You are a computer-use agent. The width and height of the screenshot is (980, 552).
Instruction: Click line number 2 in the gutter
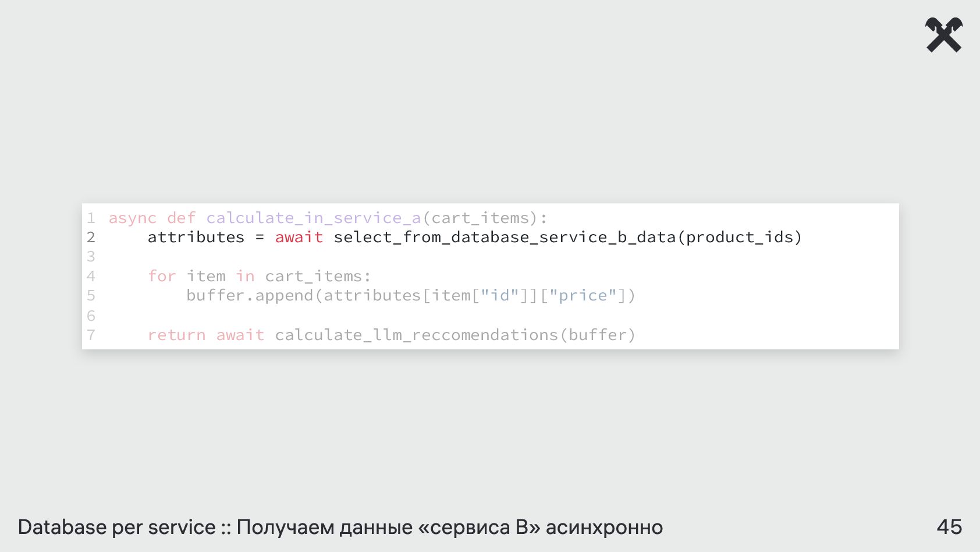pos(91,238)
